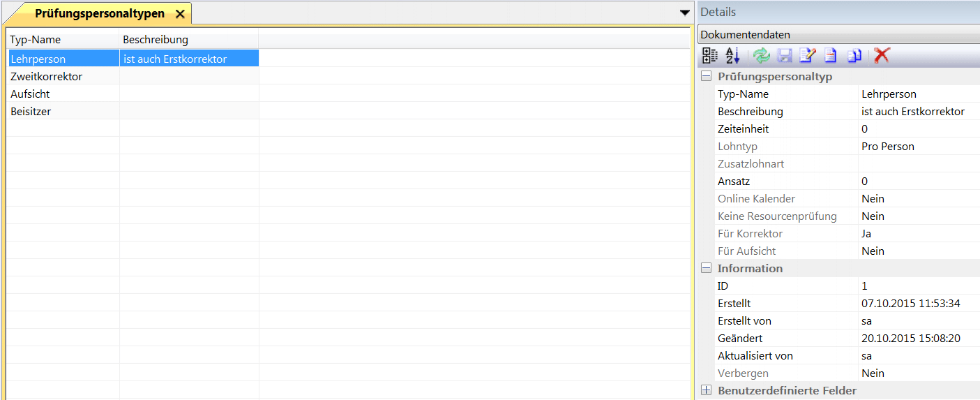Click the edit document pencil icon
The height and width of the screenshot is (400, 980).
pyautogui.click(x=808, y=56)
